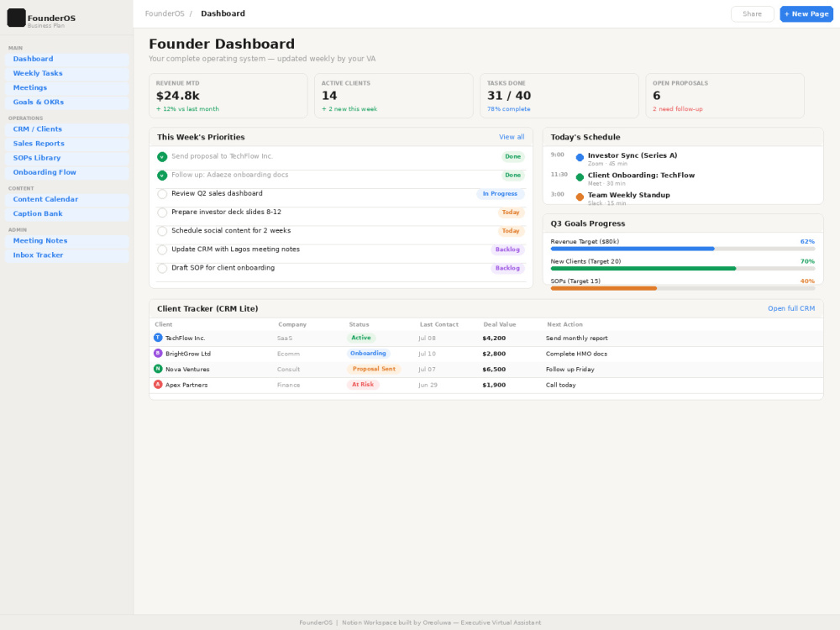Tick the Draft SOP for client onboarding checkbox
Image resolution: width=840 pixels, height=630 pixels.
pos(162,269)
